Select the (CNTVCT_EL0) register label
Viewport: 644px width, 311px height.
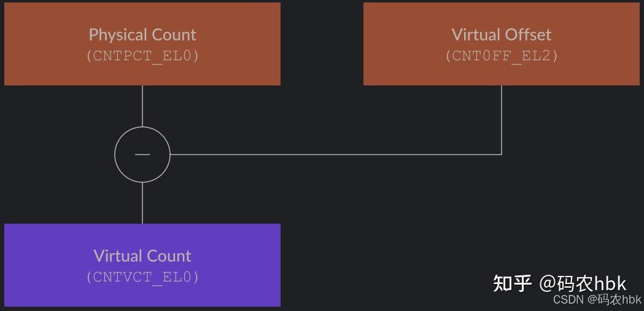pyautogui.click(x=142, y=277)
